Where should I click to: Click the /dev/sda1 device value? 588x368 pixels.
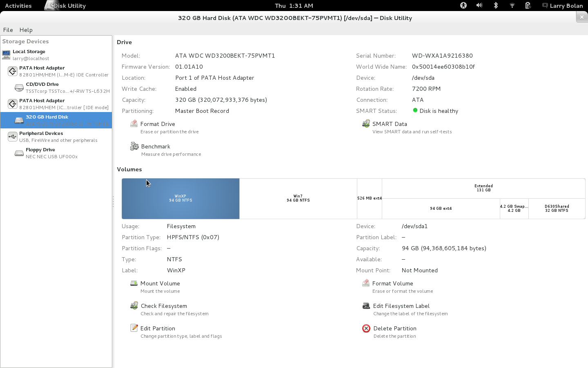pos(414,226)
